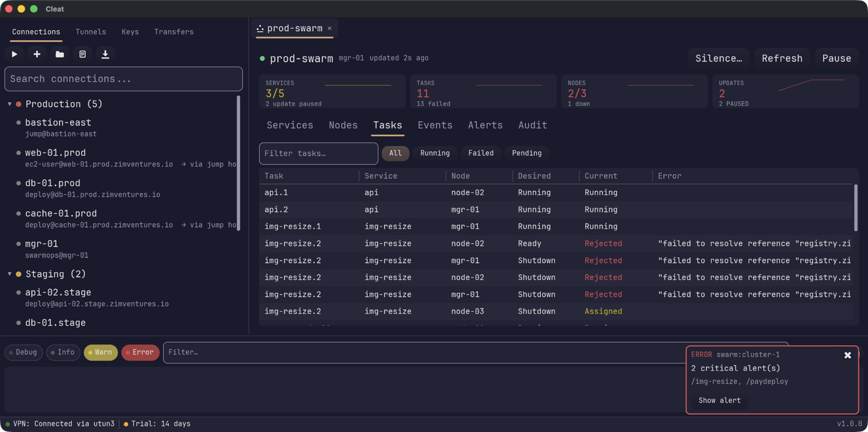Select the img-resize.1 task row
The image size is (868, 432).
point(556,227)
